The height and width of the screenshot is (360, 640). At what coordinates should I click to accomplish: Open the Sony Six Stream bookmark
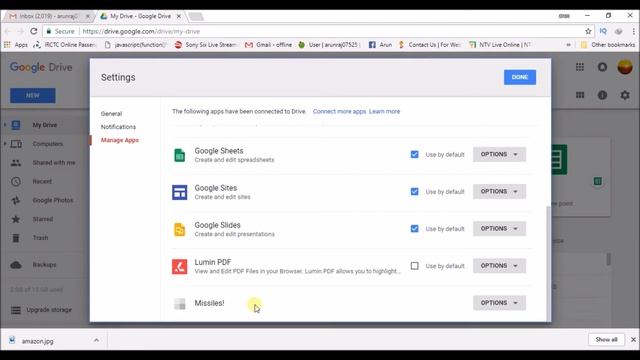(x=206, y=45)
